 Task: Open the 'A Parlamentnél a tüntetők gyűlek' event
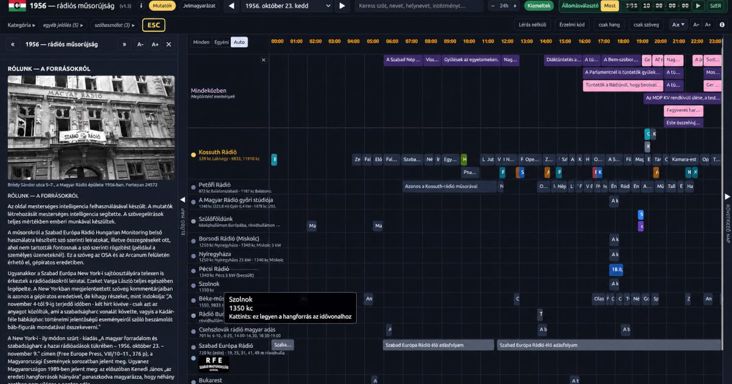click(623, 72)
